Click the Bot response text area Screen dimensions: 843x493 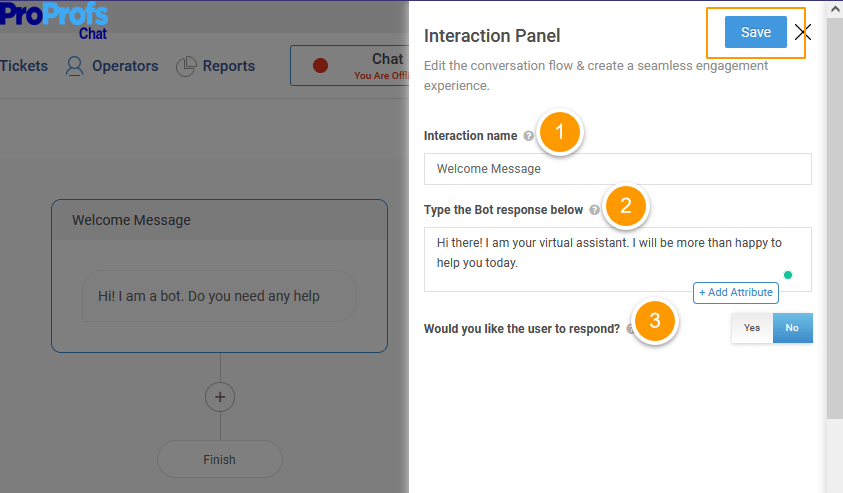point(618,260)
